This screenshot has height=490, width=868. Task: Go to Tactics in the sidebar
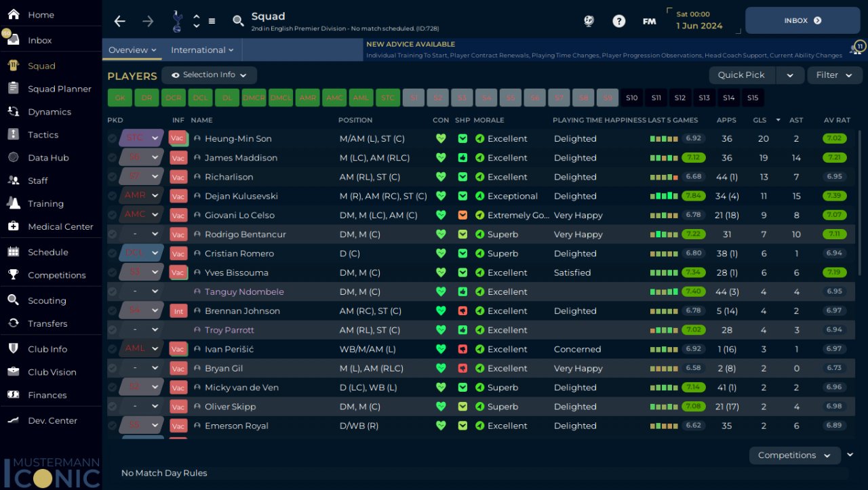tap(43, 135)
